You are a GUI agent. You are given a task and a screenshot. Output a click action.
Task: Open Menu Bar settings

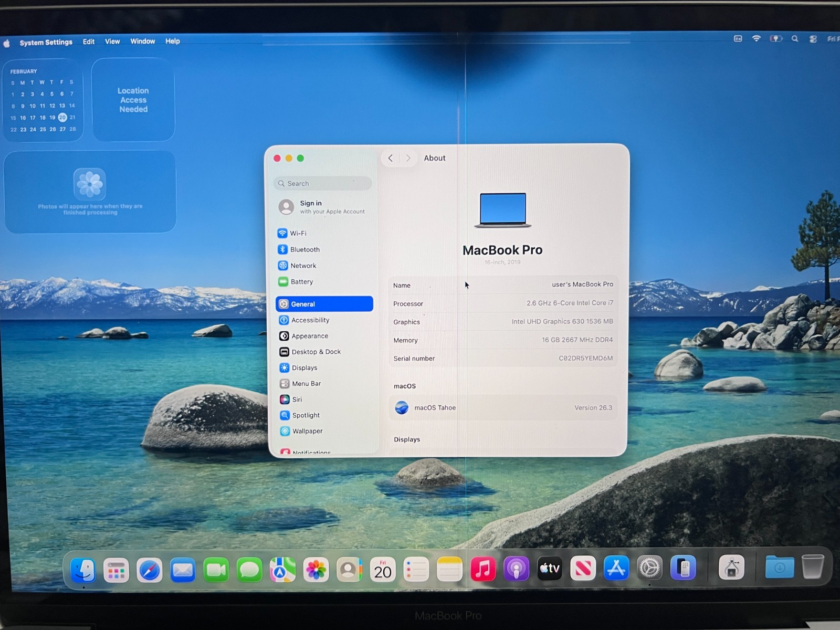(x=324, y=383)
